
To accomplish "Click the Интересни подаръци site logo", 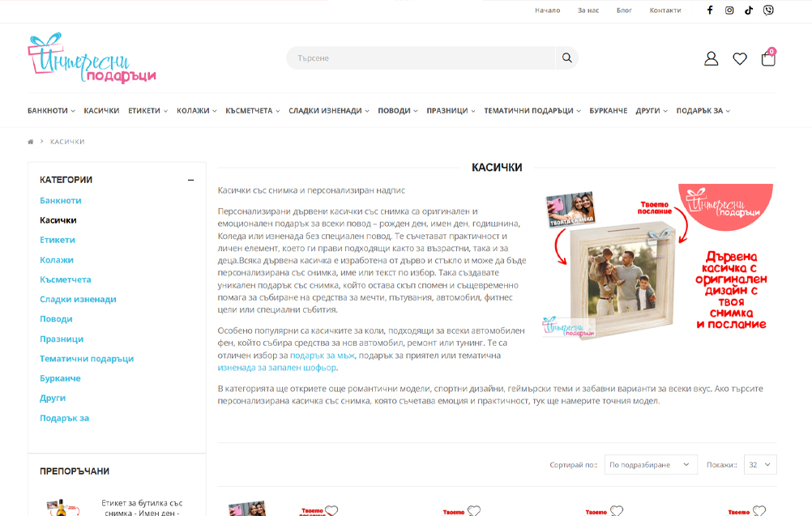I will point(92,58).
